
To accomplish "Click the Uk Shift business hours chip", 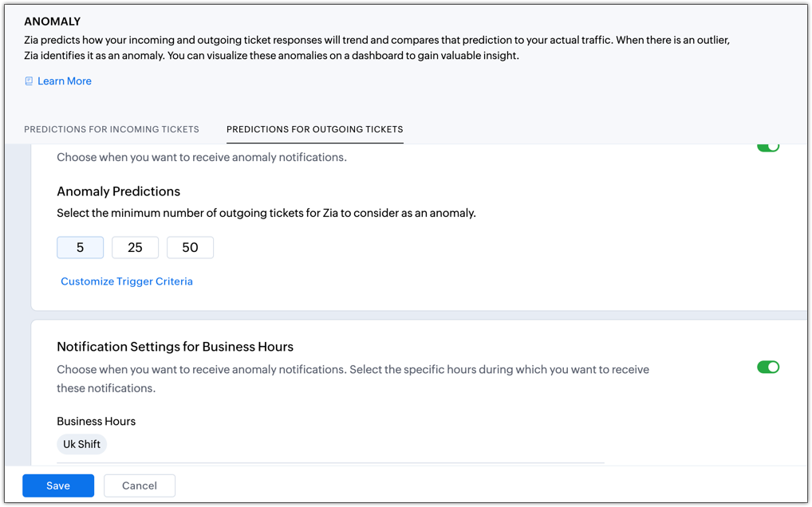I will tap(81, 444).
